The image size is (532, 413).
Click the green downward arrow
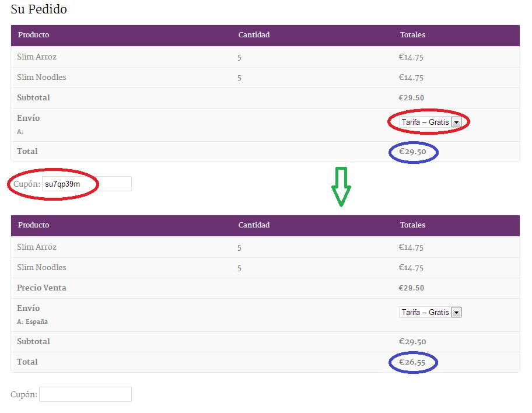tap(341, 186)
